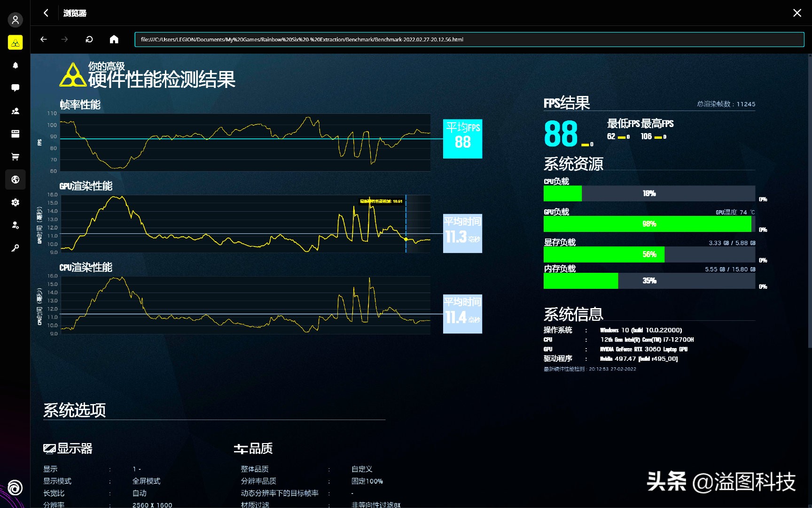Viewport: 812px width, 508px height.
Task: Open the settings gear
Action: coord(16,202)
